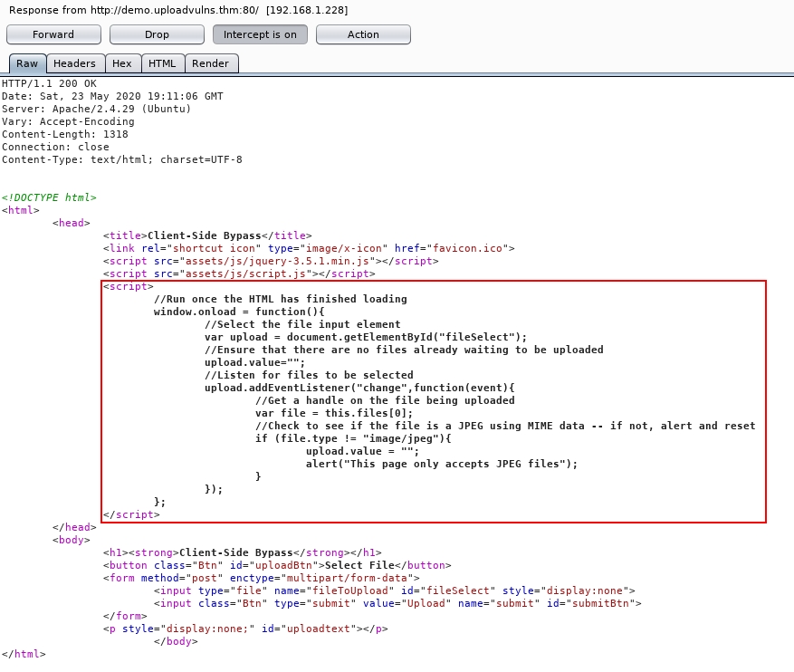Open the Headers tab
Image resolution: width=794 pixels, height=672 pixels.
tap(74, 63)
